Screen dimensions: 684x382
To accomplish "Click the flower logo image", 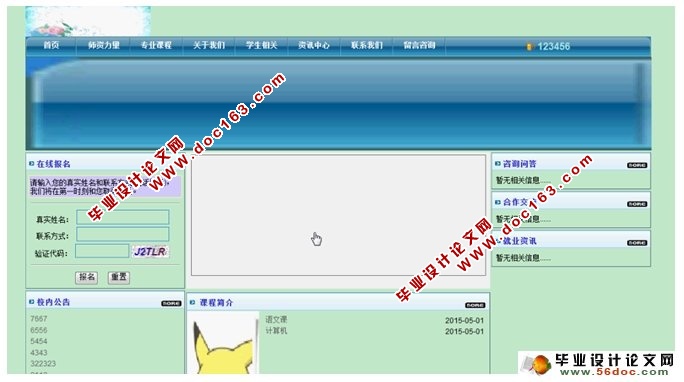I will coord(88,21).
